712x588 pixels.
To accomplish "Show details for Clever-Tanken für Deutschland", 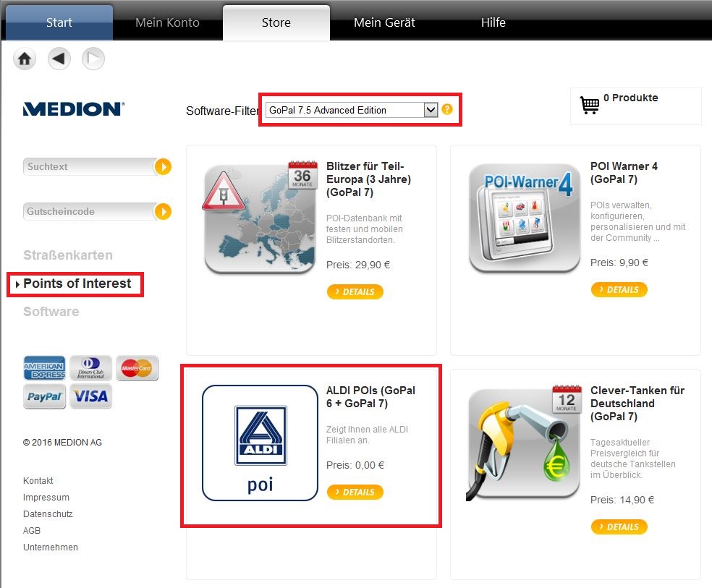I will (619, 527).
